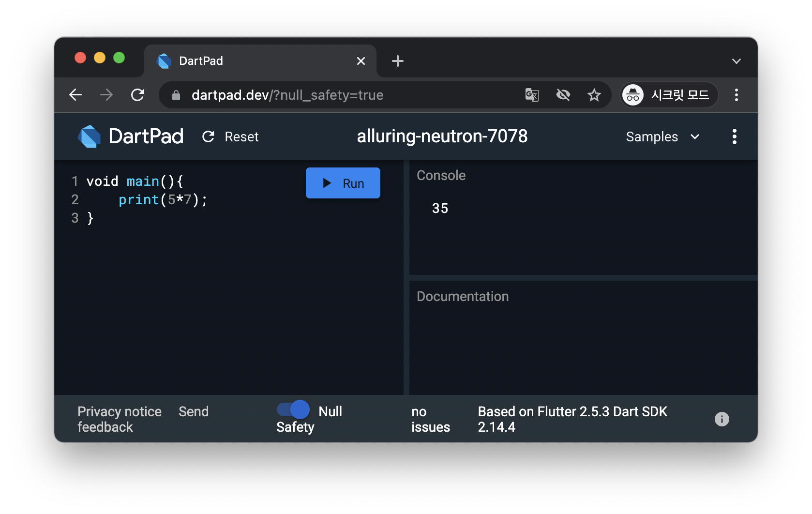This screenshot has width=812, height=514.
Task: Open the DartPad three-dot overflow menu
Action: click(x=734, y=136)
